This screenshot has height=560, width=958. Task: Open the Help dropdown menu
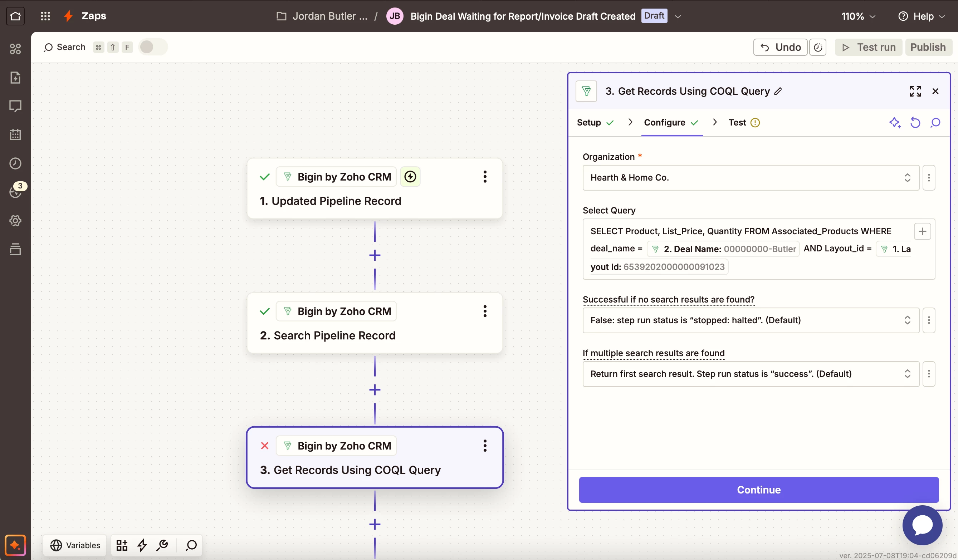click(921, 16)
